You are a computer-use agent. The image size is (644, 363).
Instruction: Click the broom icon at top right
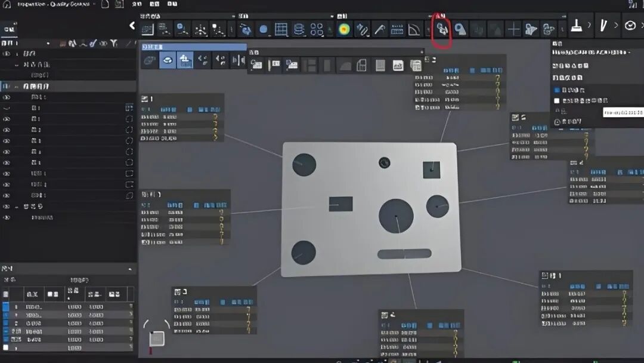tap(577, 26)
